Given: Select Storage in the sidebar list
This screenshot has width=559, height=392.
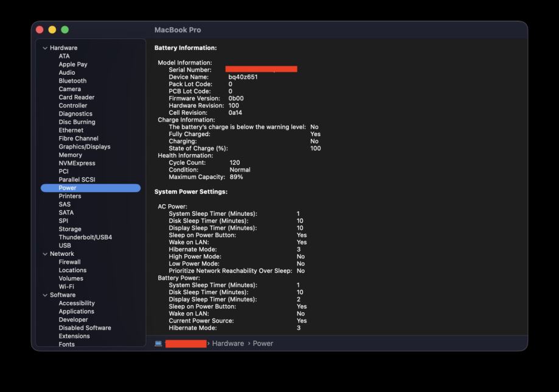Looking at the screenshot, I should pyautogui.click(x=70, y=229).
